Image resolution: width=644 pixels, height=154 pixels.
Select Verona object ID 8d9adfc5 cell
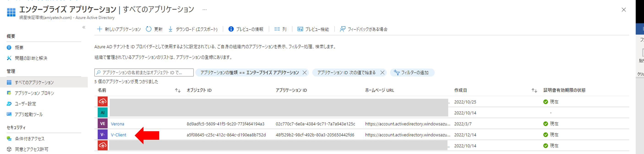coord(226,124)
